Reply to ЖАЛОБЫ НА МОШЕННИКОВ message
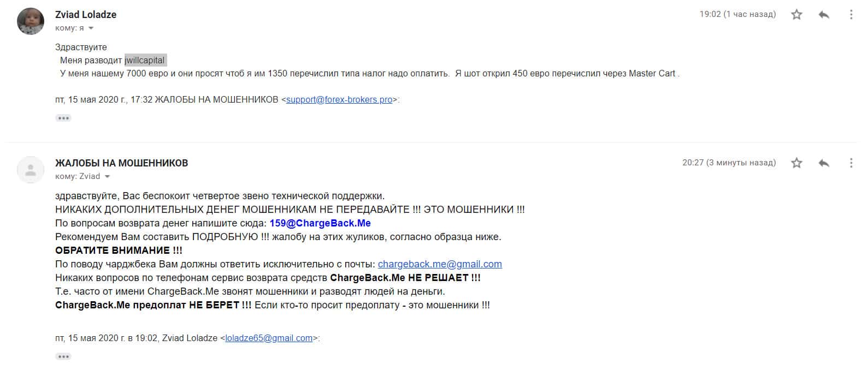The image size is (868, 376). coord(824,163)
